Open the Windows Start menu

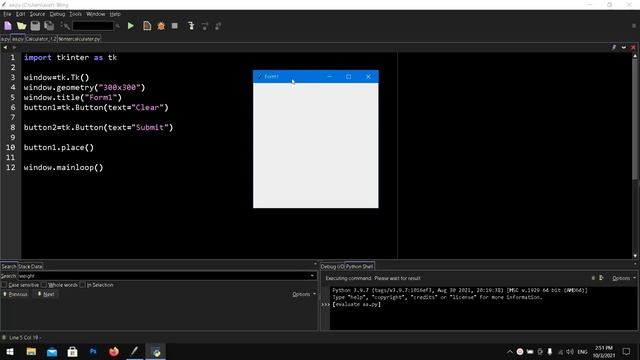point(10,351)
